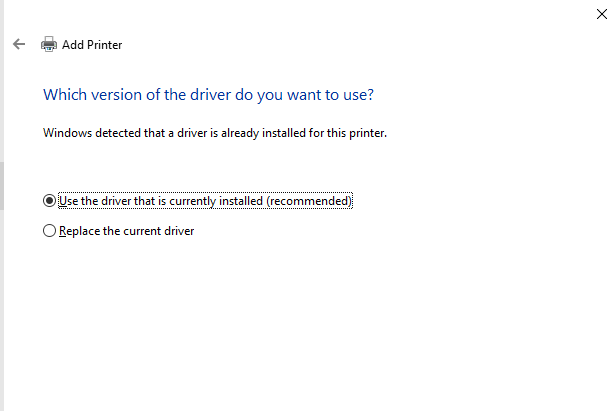Click the question mark ending the blue heading
613x411 pixels.
pos(370,95)
